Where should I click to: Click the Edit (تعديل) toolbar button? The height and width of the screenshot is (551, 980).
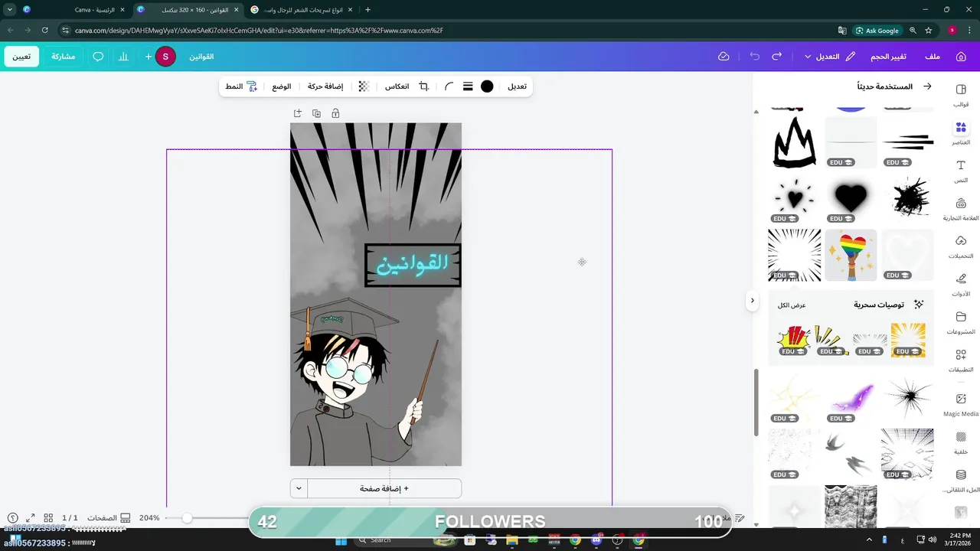pos(518,86)
